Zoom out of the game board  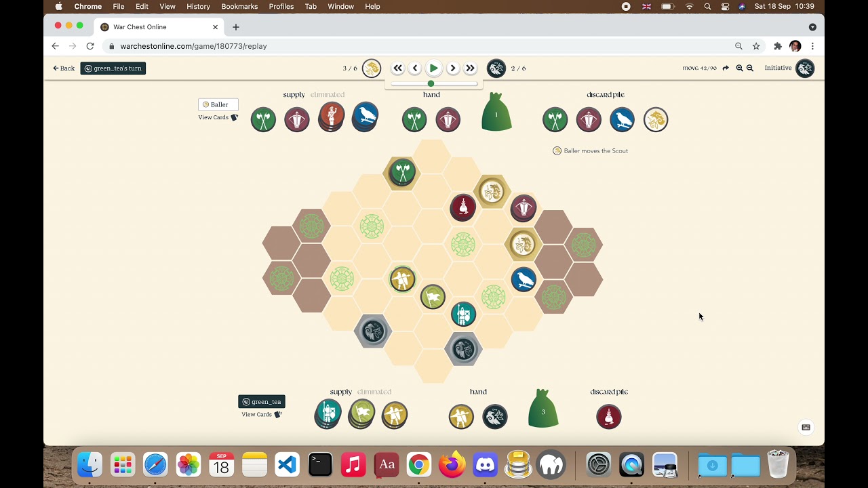pos(750,68)
